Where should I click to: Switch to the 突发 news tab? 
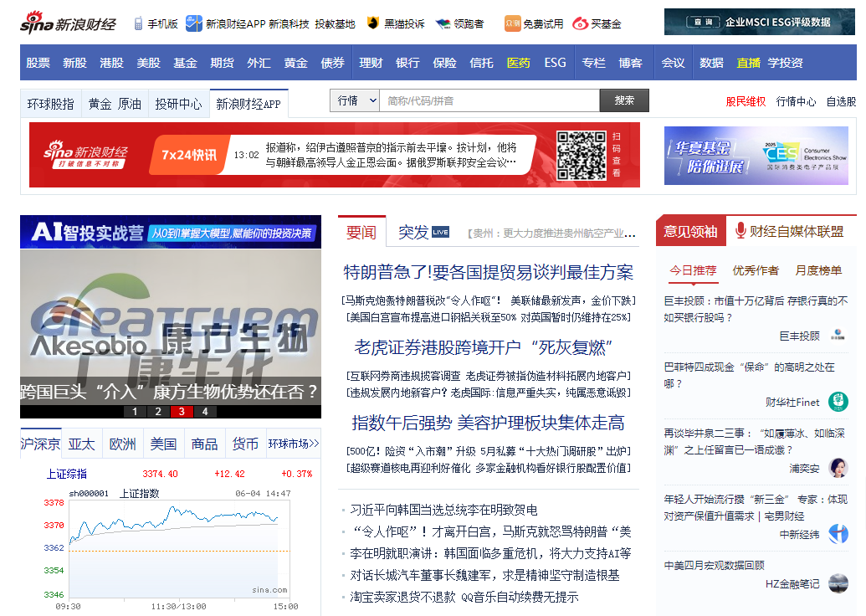[413, 232]
